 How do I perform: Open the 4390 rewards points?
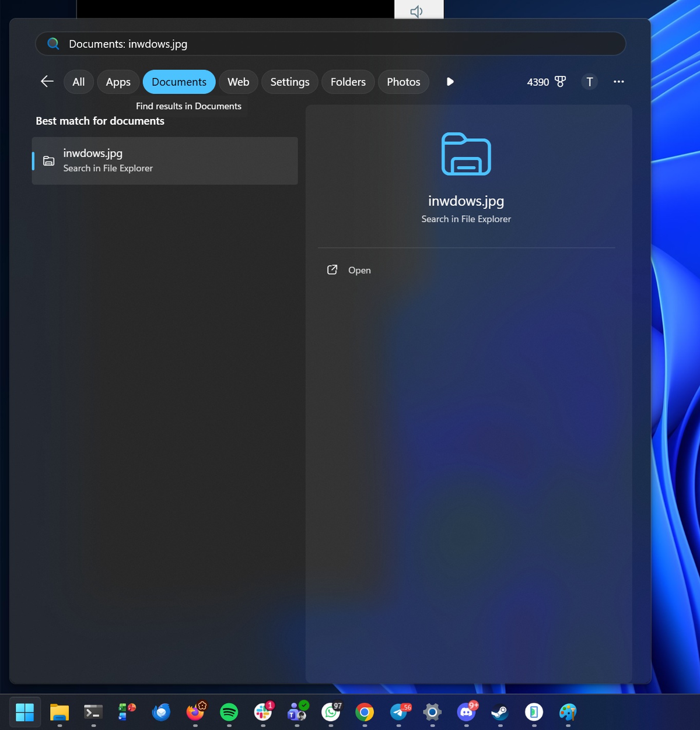547,82
